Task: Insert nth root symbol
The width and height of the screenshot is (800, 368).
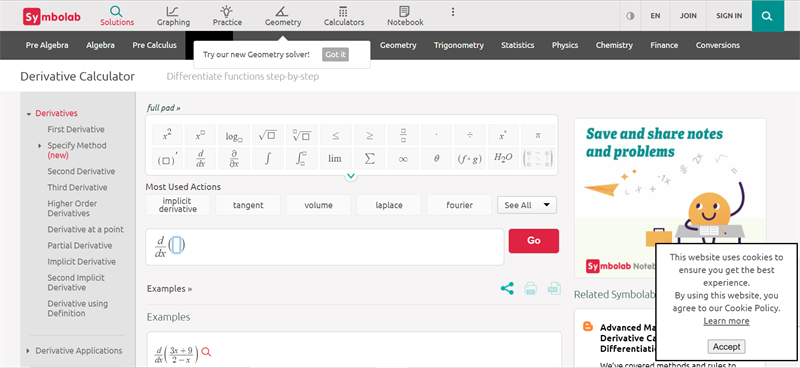Action: [x=302, y=135]
